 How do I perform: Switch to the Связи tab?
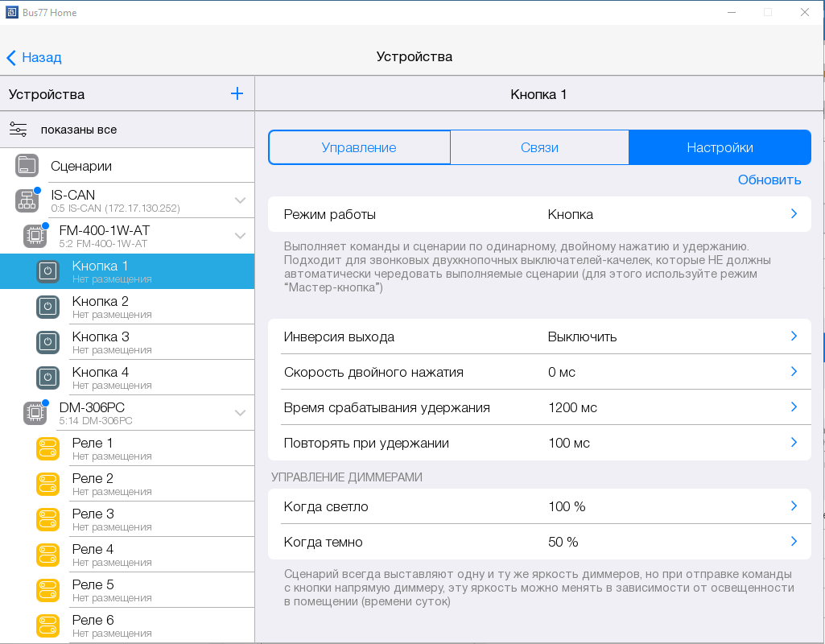[539, 147]
